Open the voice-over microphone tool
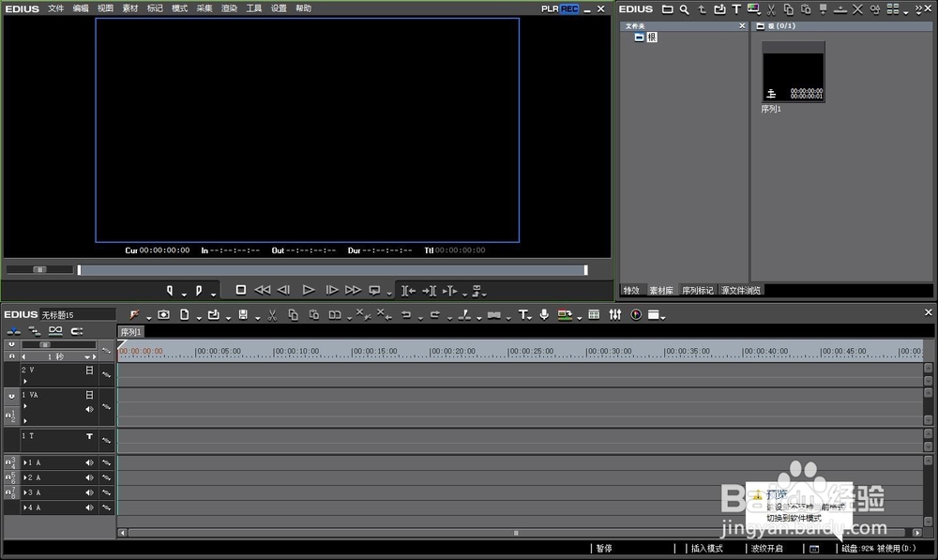 (544, 314)
